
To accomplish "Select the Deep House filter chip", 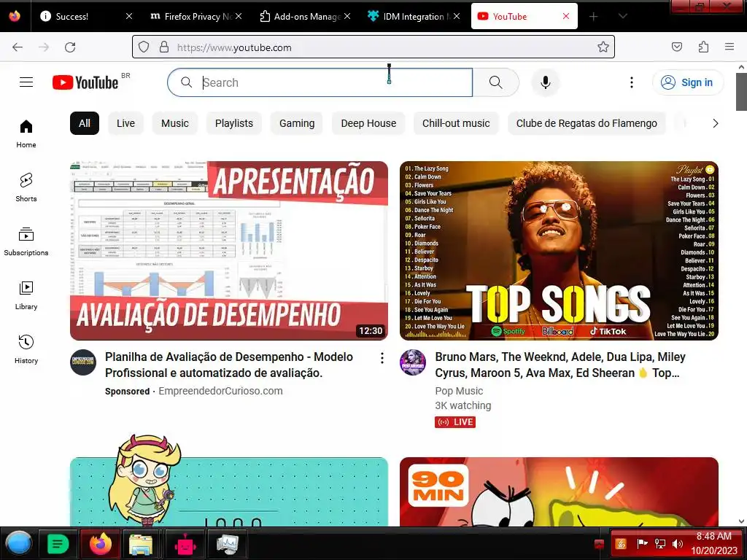I will click(368, 123).
